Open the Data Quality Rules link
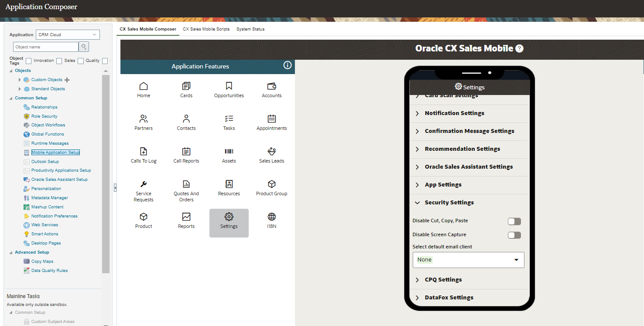The image size is (644, 326). pyautogui.click(x=49, y=271)
